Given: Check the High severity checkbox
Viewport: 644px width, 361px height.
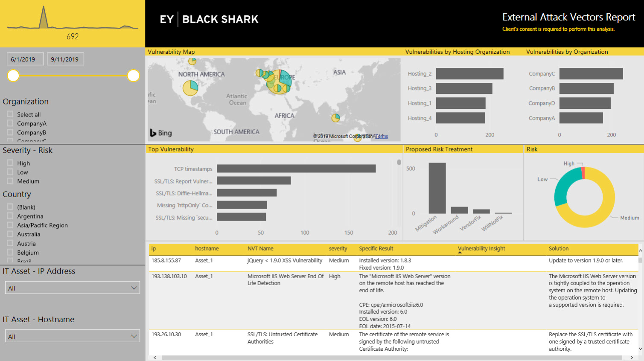Looking at the screenshot, I should pos(10,163).
